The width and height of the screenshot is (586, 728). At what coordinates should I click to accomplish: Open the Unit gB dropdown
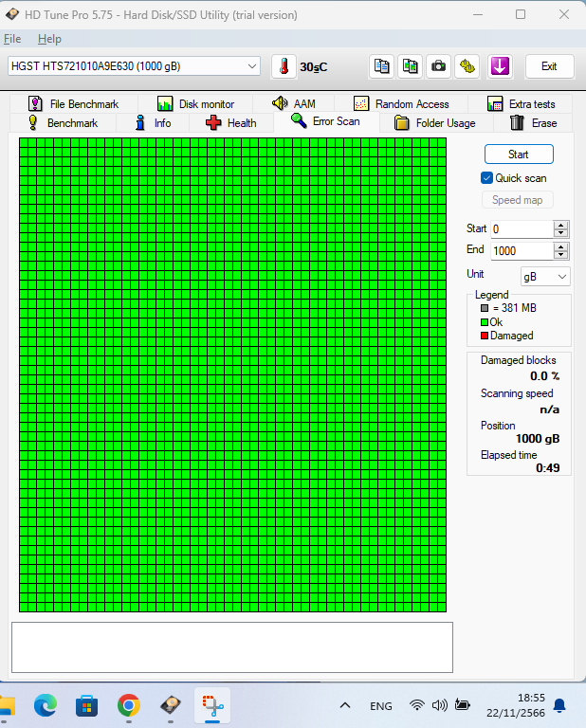pos(545,277)
